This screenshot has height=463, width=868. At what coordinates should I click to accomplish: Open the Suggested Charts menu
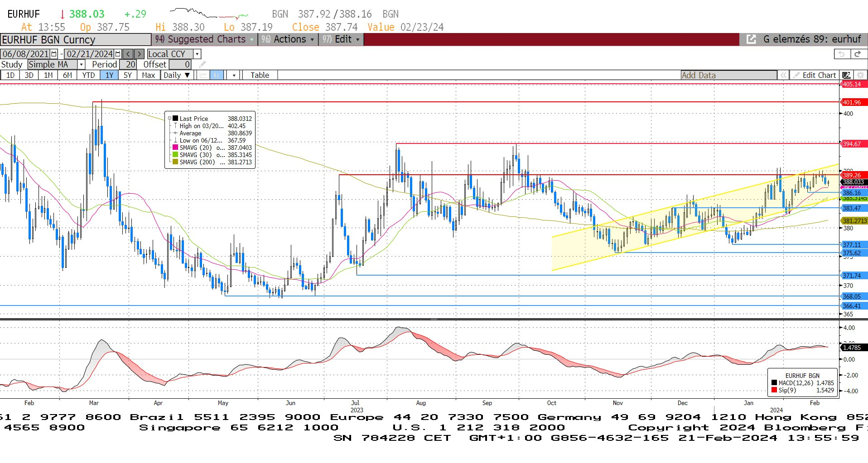(204, 39)
